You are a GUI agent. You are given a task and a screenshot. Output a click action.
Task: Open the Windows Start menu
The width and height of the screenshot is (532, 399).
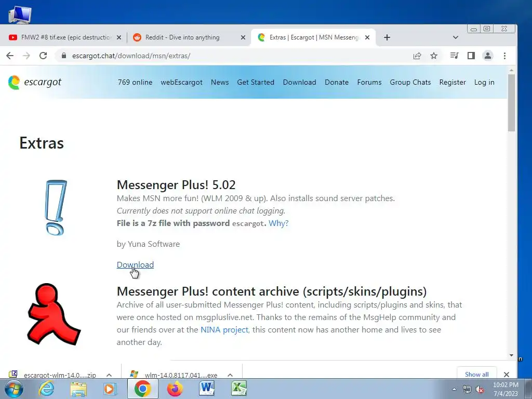13,389
